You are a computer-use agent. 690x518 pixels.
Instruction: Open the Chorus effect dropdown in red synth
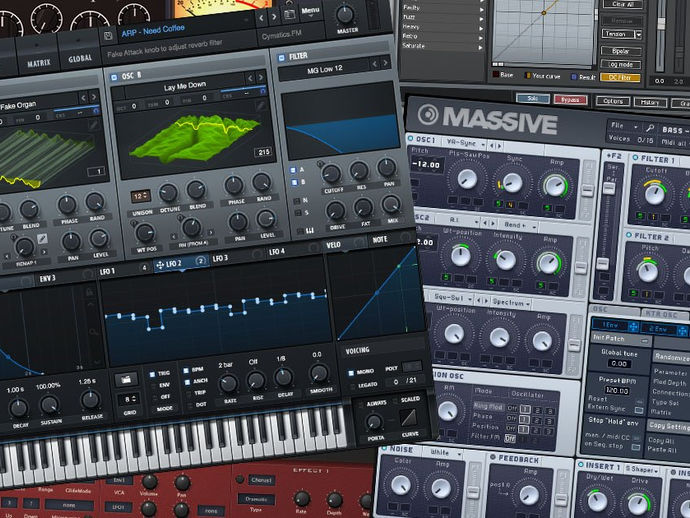click(x=261, y=480)
